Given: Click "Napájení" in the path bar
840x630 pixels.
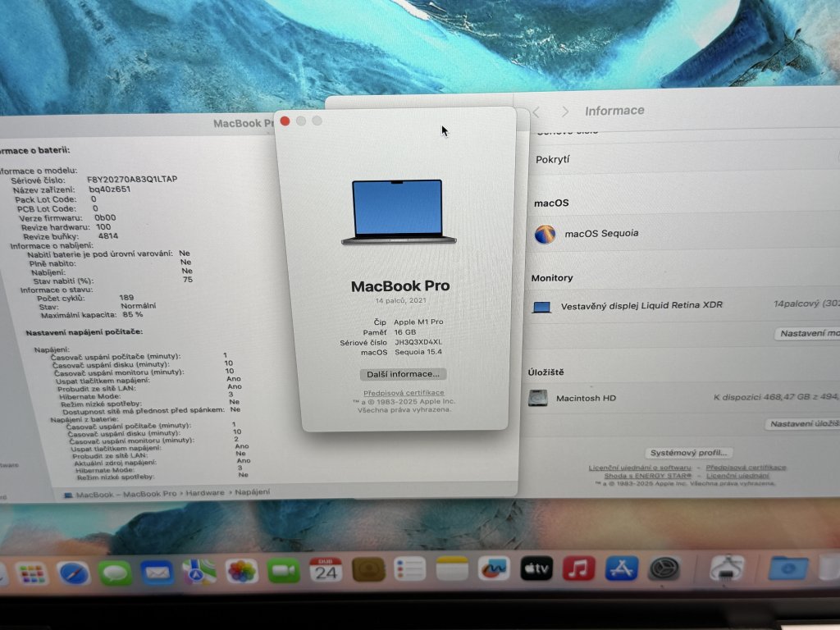Looking at the screenshot, I should (x=253, y=492).
